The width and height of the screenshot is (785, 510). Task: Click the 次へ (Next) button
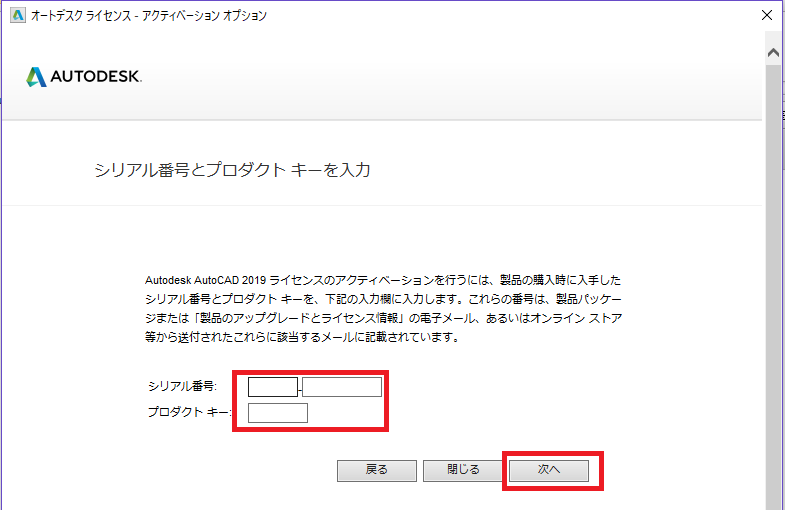click(549, 470)
